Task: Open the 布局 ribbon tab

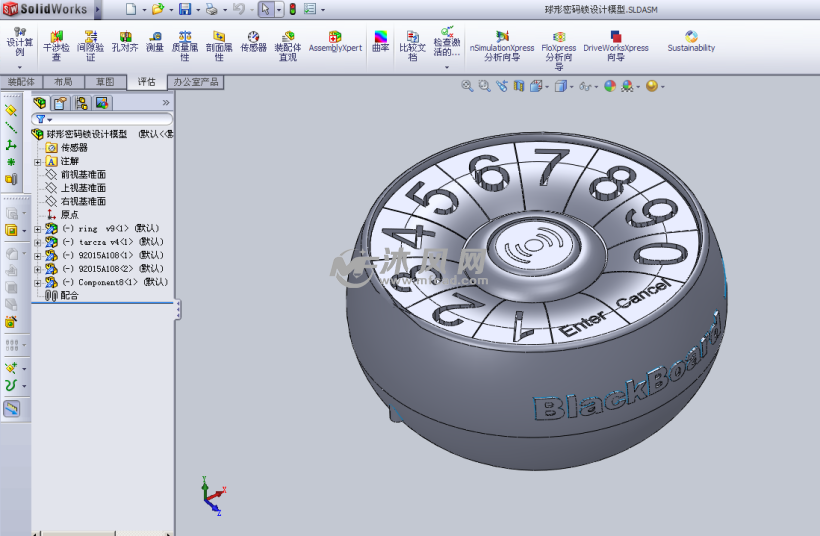Action: tap(63, 82)
